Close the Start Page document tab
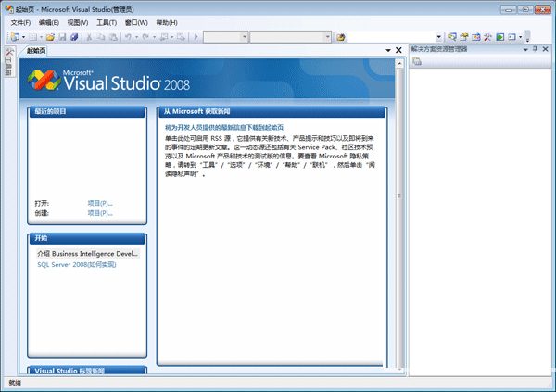 (x=398, y=50)
